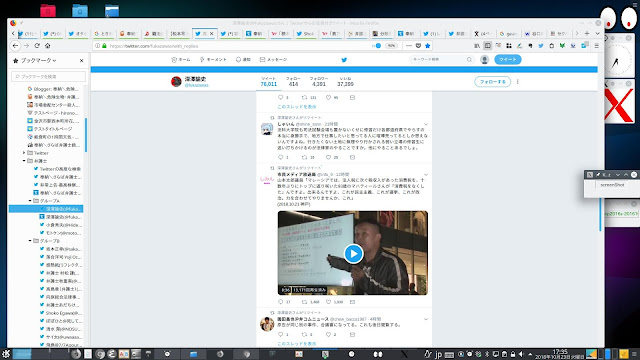Open the Notifications (通知) nav item
Viewport: 640px width, 360px height.
(243, 60)
